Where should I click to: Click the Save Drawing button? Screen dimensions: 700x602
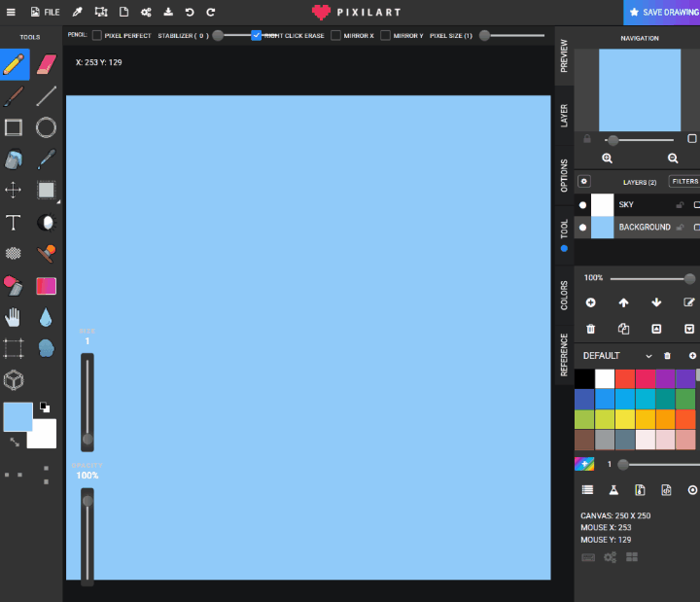pos(662,13)
